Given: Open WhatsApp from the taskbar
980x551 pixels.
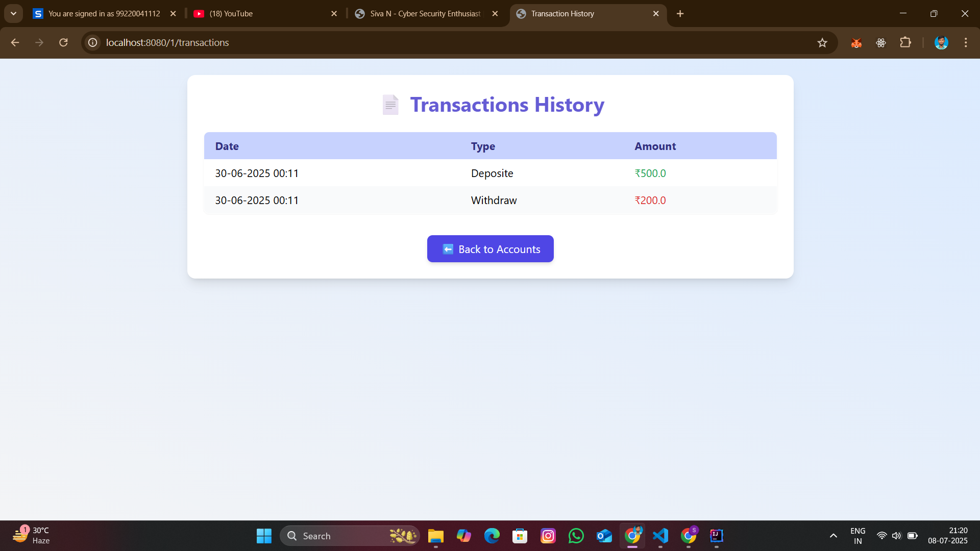Looking at the screenshot, I should (x=576, y=536).
